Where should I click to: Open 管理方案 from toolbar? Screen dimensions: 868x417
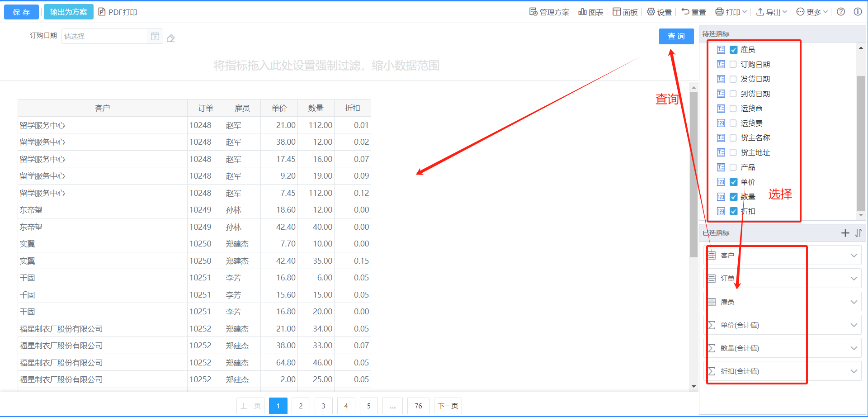[549, 12]
